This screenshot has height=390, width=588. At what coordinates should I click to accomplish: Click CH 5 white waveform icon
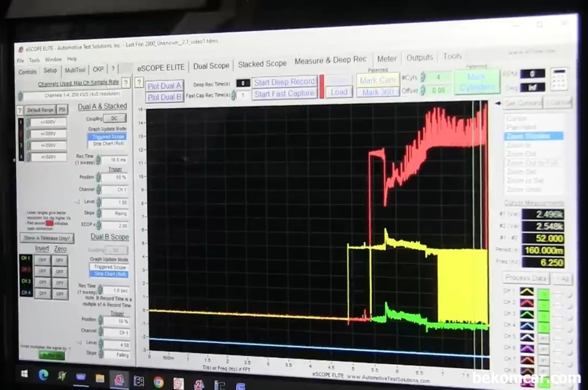(x=526, y=336)
